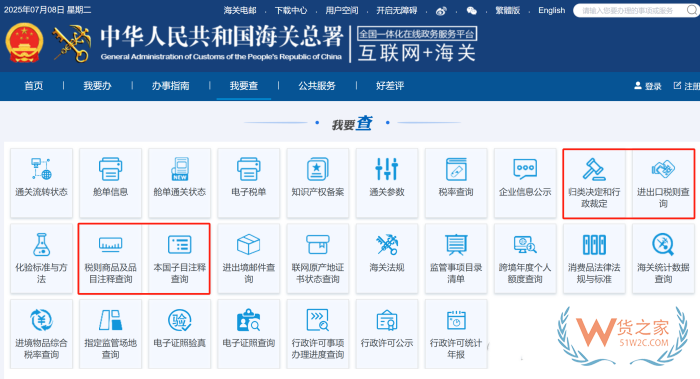
Task: Go to the 首页 navigation tab
Action: [34, 86]
